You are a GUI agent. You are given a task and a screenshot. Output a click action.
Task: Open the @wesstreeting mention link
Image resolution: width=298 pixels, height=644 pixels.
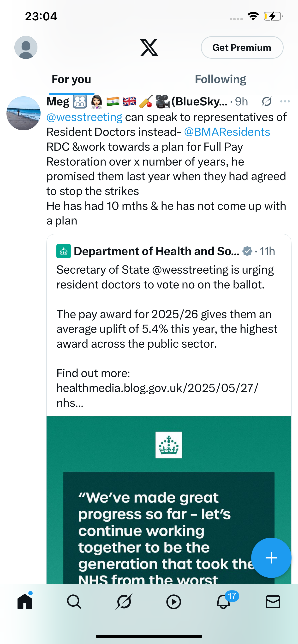[84, 117]
